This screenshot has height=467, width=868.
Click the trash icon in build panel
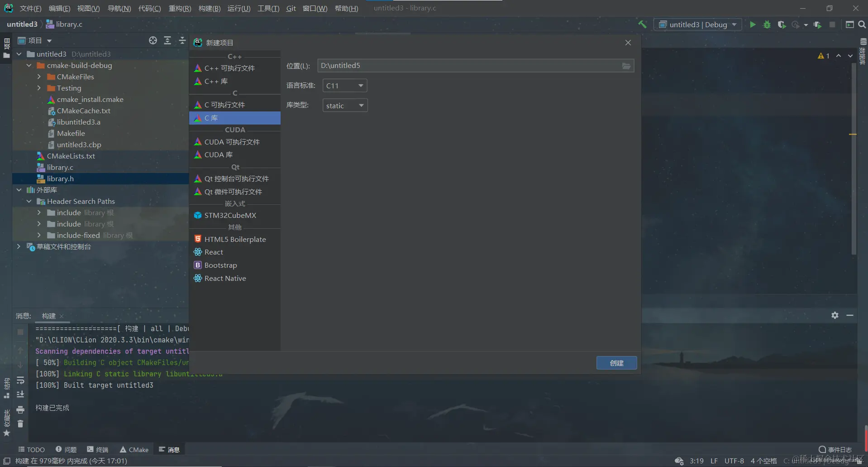pyautogui.click(x=20, y=424)
